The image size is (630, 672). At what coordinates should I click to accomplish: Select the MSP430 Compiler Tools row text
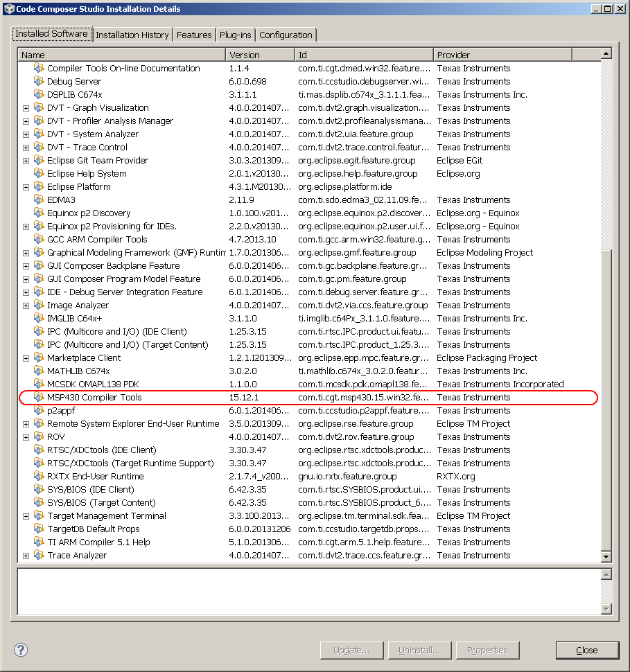94,397
